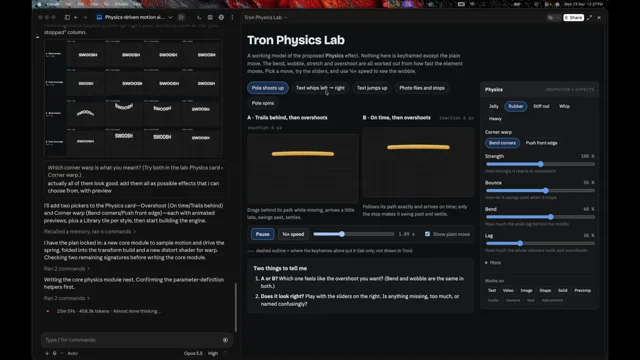Close the Tron Physics Lab preview pane
Viewport: 640px width, 360px height.
[599, 18]
